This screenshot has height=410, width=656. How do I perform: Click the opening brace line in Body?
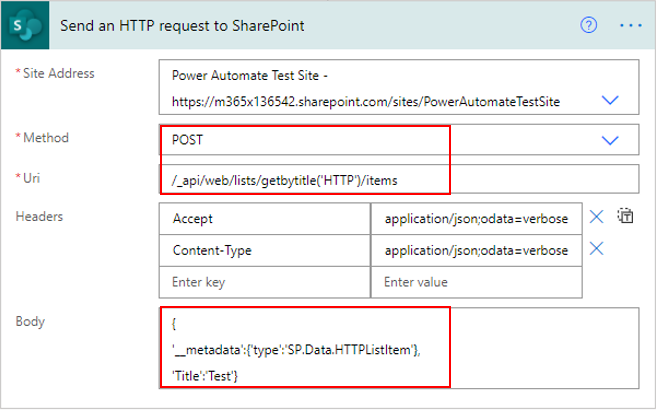[174, 323]
